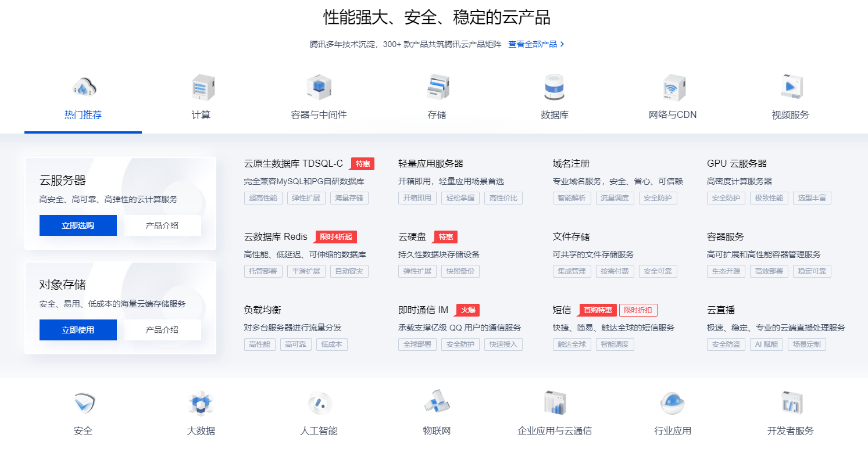The height and width of the screenshot is (449, 868).
Task: Click the 生态开源 tag under 容器服务
Action: coord(726,271)
